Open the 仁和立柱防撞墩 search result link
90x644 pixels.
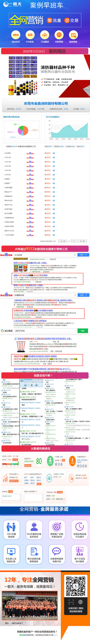click(30, 321)
